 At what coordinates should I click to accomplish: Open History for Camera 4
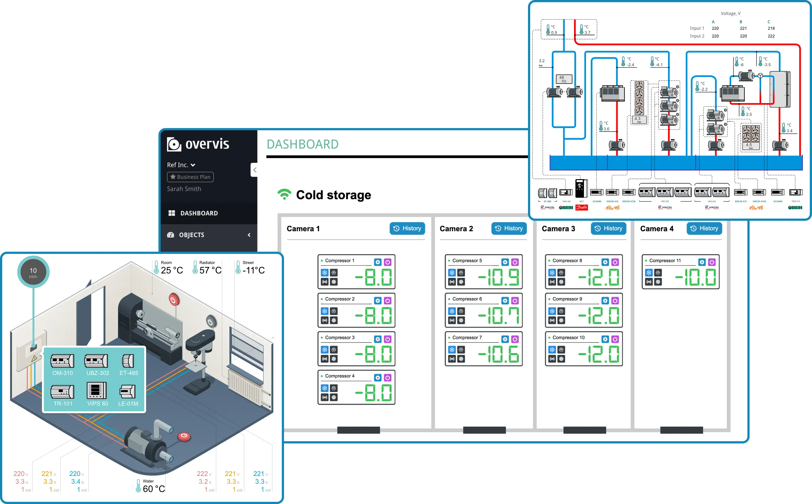click(x=704, y=228)
